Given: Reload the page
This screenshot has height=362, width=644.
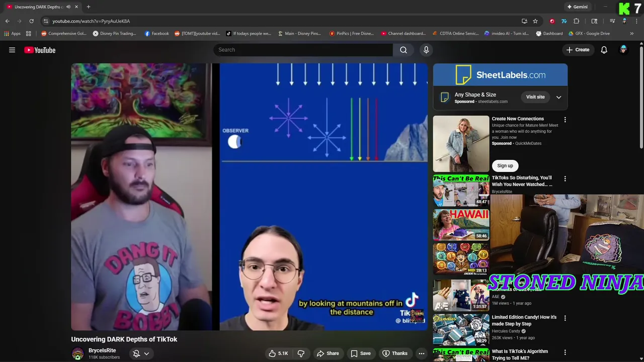Looking at the screenshot, I should pyautogui.click(x=31, y=21).
